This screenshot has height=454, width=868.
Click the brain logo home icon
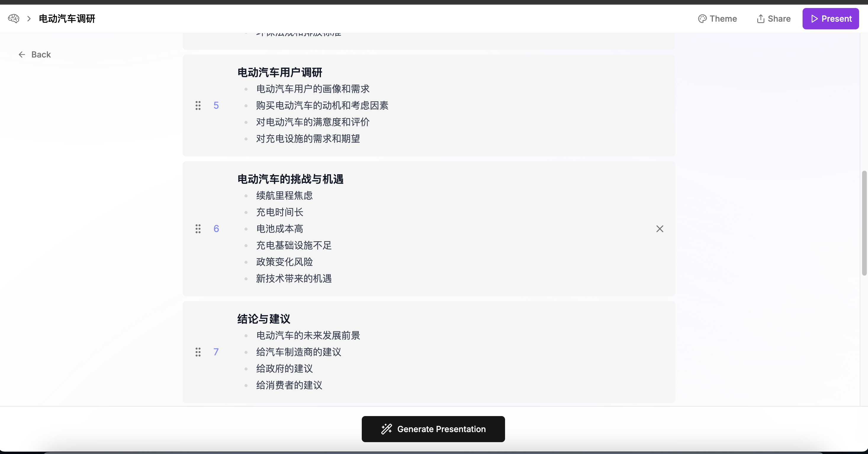pos(14,19)
